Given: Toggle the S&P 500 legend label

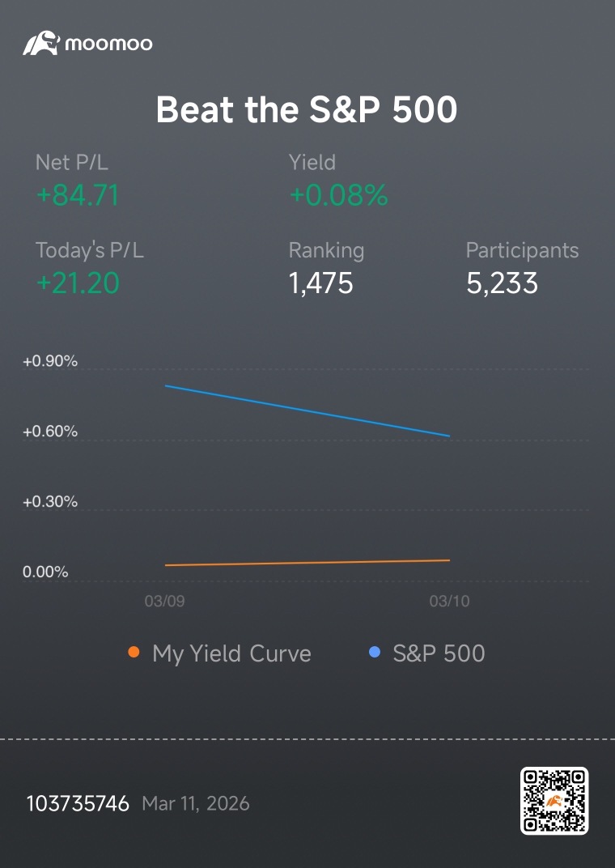Looking at the screenshot, I should pos(439,653).
